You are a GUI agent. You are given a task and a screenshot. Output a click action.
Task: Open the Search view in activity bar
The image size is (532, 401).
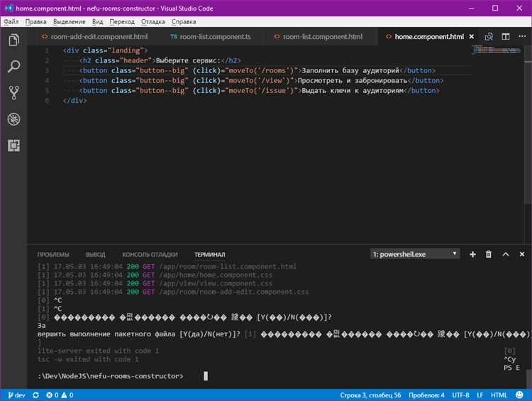[13, 66]
